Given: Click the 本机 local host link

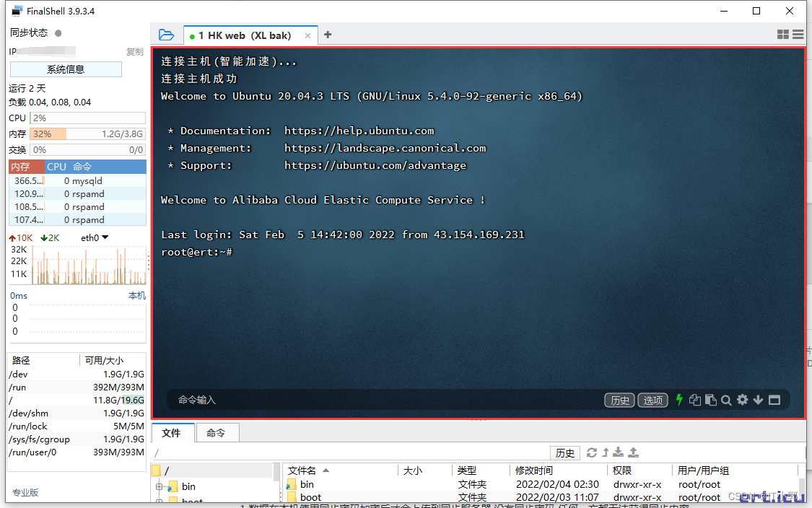Looking at the screenshot, I should [136, 296].
